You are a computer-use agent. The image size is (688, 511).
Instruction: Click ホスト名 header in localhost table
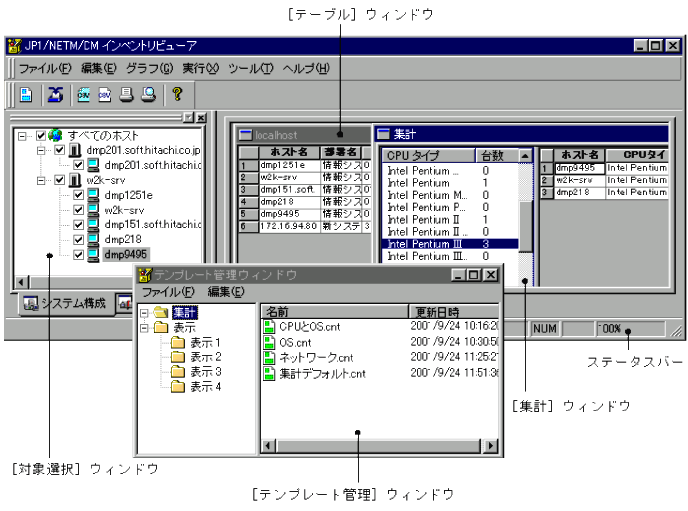[x=289, y=152]
